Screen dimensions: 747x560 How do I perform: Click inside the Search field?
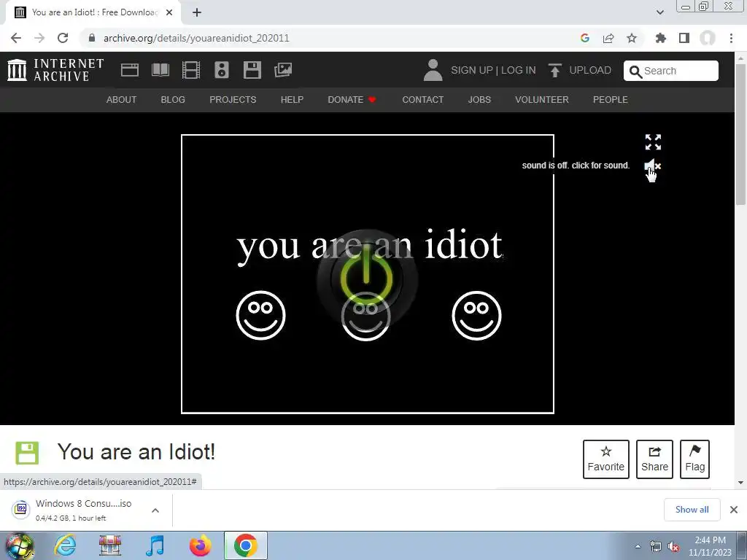click(671, 71)
